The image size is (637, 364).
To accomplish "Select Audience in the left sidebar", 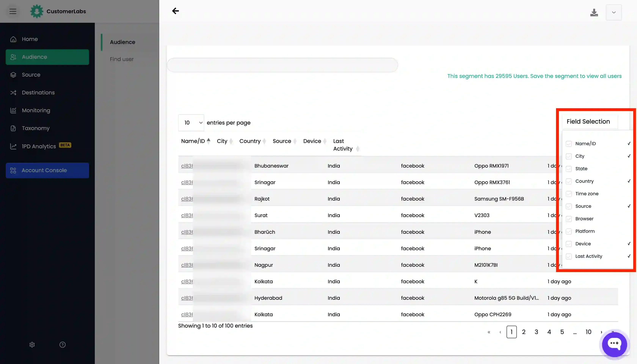I will pos(47,57).
